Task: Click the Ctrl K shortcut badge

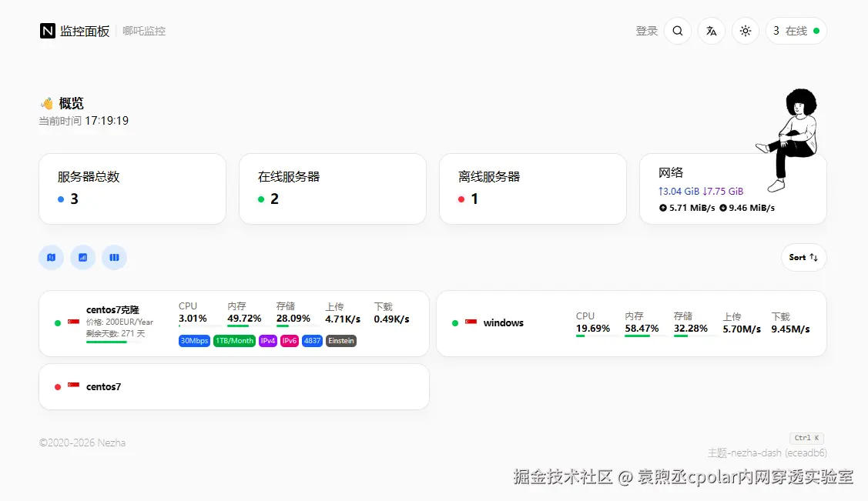Action: [806, 438]
